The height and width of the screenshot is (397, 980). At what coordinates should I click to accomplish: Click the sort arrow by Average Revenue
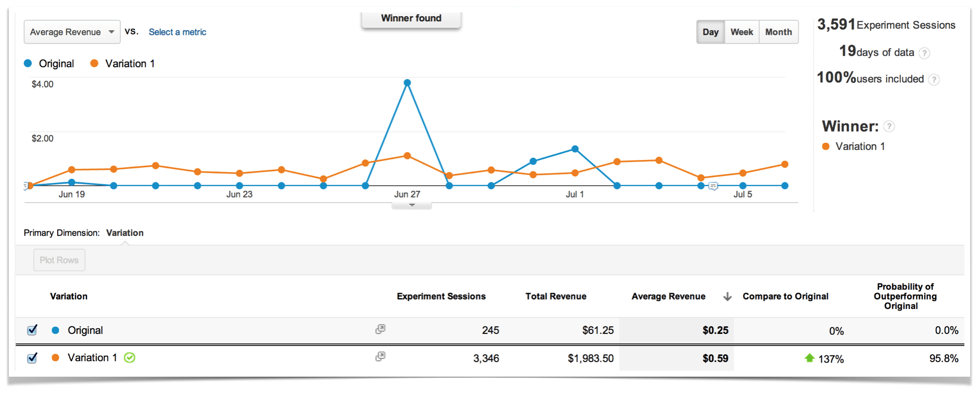coord(727,296)
